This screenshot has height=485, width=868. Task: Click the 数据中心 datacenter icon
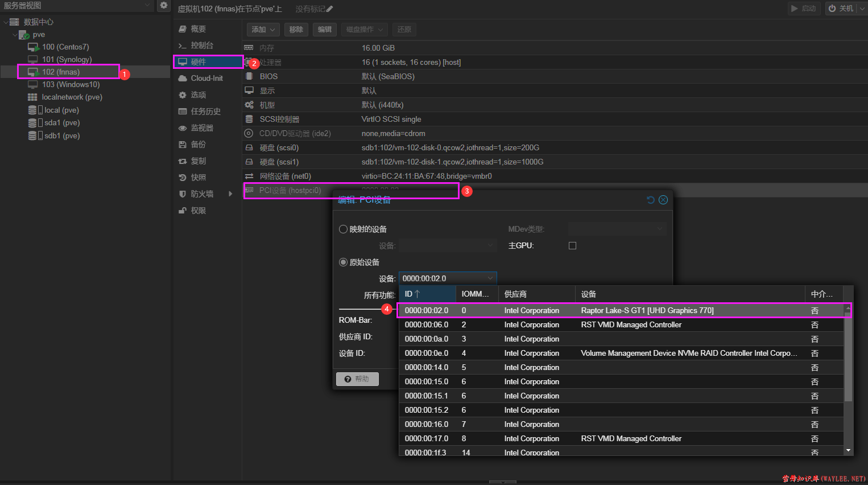point(15,22)
